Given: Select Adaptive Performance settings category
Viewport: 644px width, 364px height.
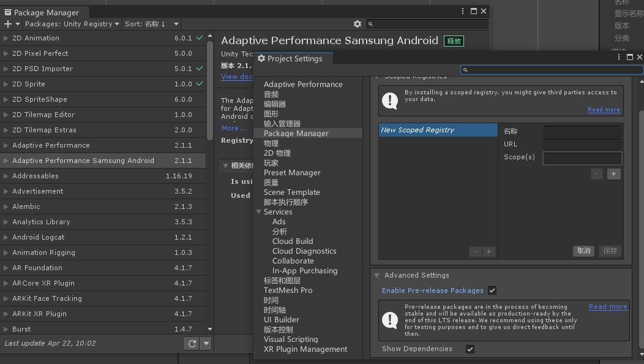Looking at the screenshot, I should tap(303, 85).
